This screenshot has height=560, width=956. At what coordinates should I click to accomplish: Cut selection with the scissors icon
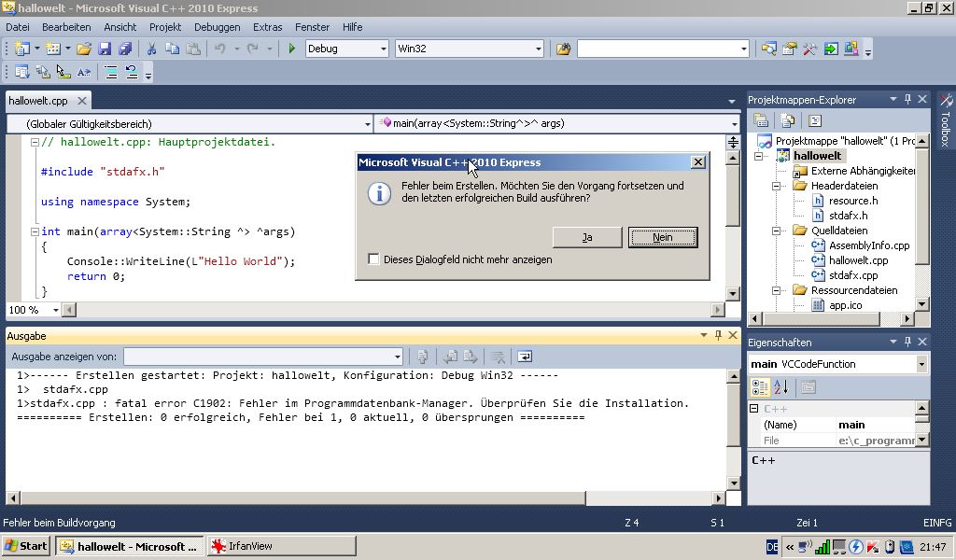152,49
